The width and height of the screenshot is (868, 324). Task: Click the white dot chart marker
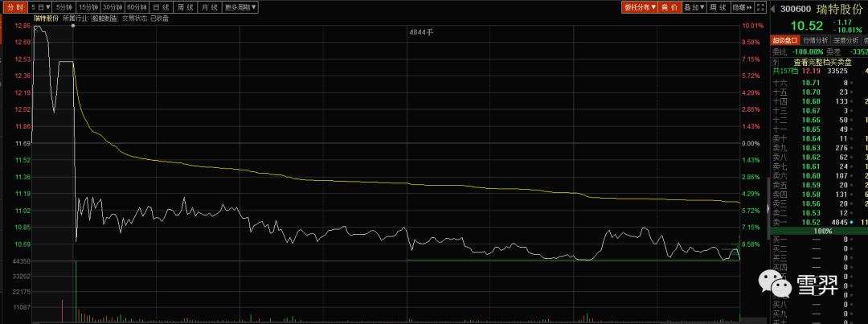pyautogui.click(x=73, y=26)
